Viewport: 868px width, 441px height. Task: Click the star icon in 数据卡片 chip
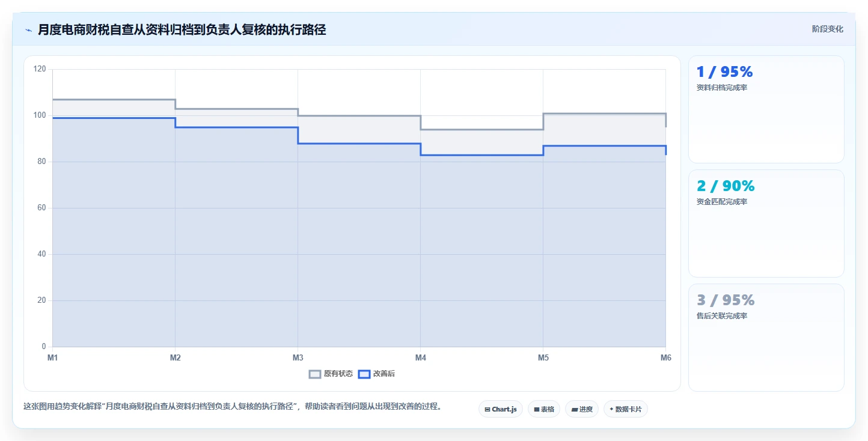pos(611,409)
